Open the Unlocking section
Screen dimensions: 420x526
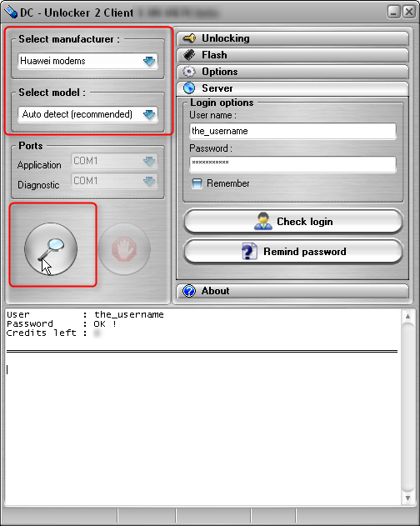(x=292, y=38)
